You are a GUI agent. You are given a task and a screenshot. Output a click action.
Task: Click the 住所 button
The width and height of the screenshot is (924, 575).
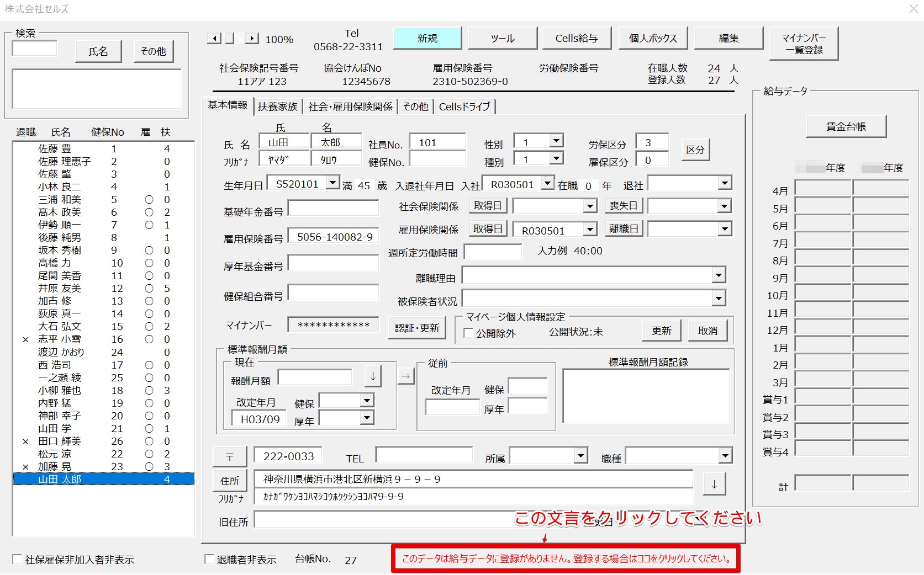[230, 481]
